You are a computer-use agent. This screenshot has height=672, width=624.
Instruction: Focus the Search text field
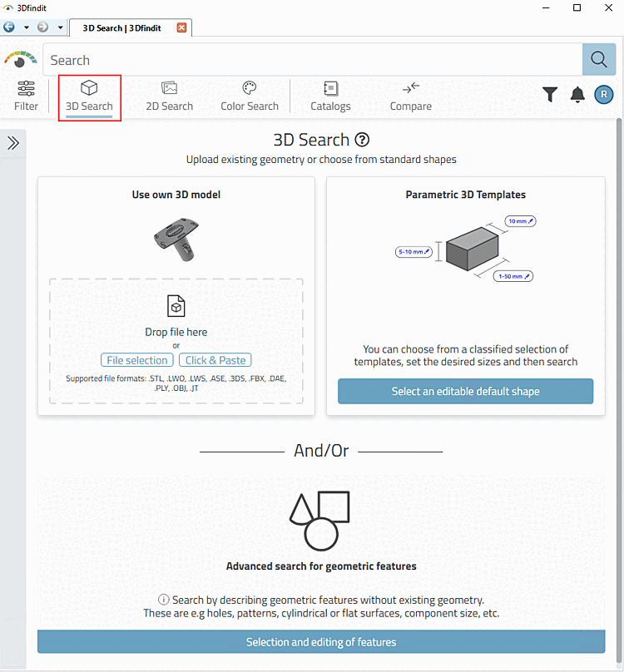313,60
